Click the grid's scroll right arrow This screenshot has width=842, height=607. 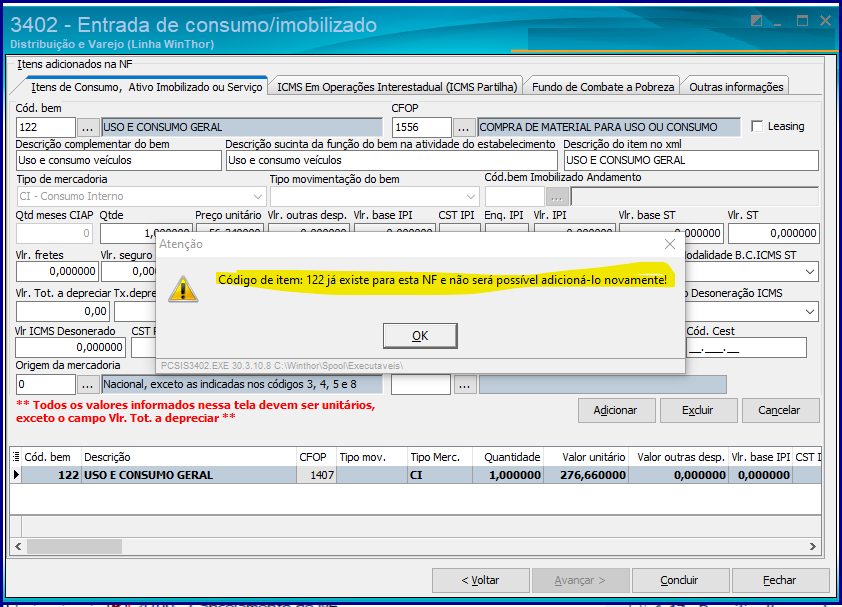(x=812, y=546)
